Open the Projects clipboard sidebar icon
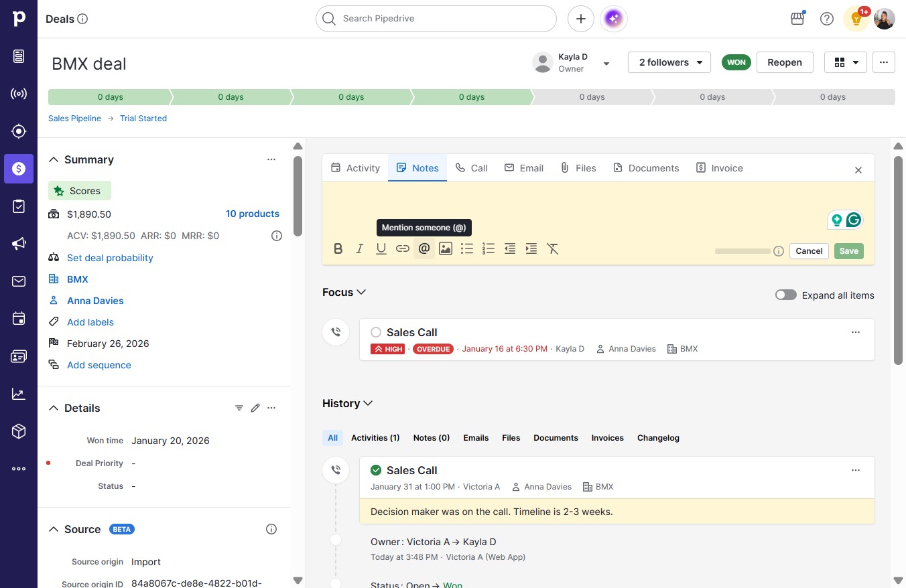Screen dimensions: 906x588 pos(19,206)
